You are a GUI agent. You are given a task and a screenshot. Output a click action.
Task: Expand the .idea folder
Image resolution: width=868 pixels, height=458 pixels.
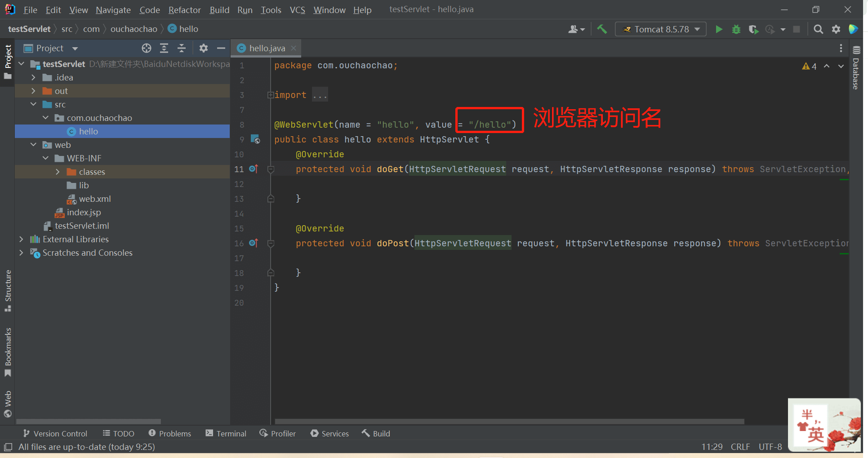pyautogui.click(x=33, y=77)
